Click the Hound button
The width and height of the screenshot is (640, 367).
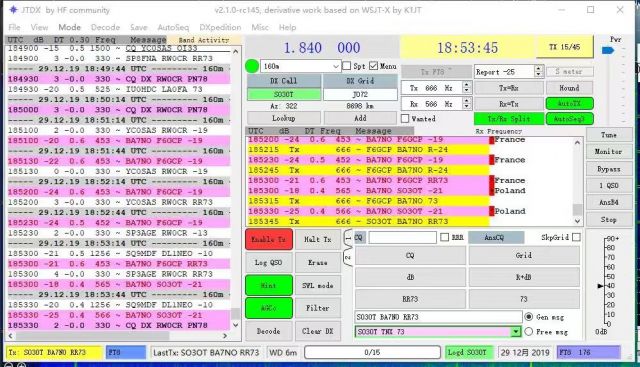pyautogui.click(x=569, y=88)
